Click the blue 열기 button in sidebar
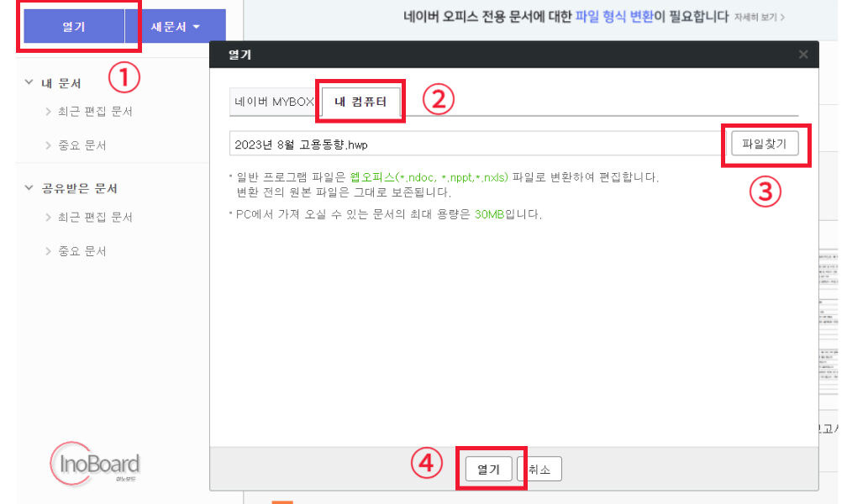This screenshot has width=847, height=504. point(74,27)
